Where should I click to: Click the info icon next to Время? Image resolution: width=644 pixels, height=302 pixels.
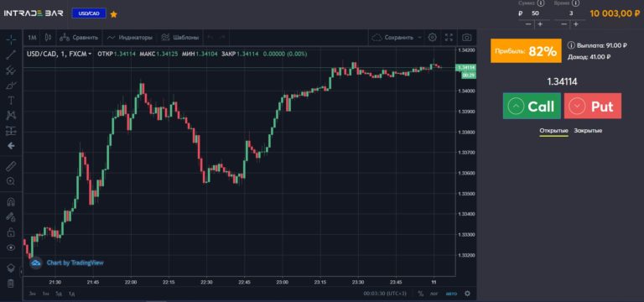click(x=577, y=3)
